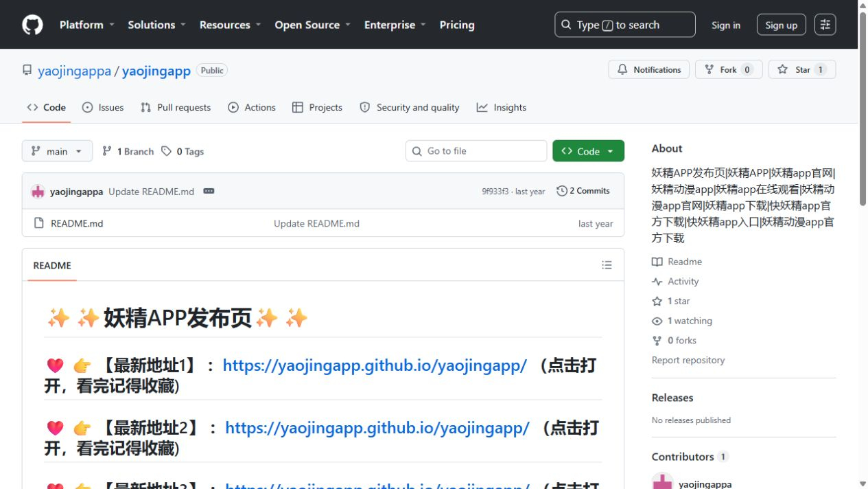868x489 pixels.
Task: Expand the Resources menu
Action: click(230, 25)
